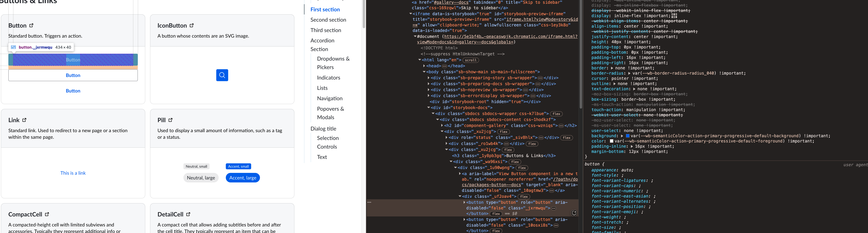Click flex badge beside role status div
Image resolution: width=868 pixels, height=233 pixels.
coord(567,138)
